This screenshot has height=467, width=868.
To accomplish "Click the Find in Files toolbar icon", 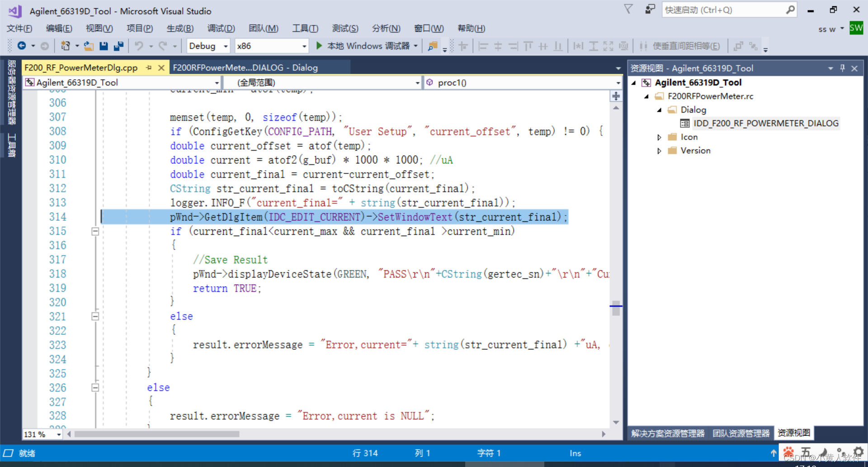I will (433, 46).
